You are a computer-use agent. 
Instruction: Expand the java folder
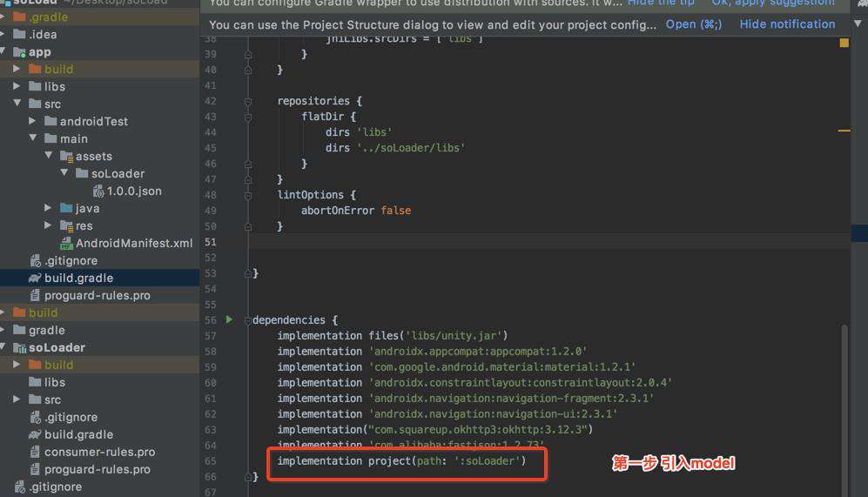pyautogui.click(x=48, y=207)
